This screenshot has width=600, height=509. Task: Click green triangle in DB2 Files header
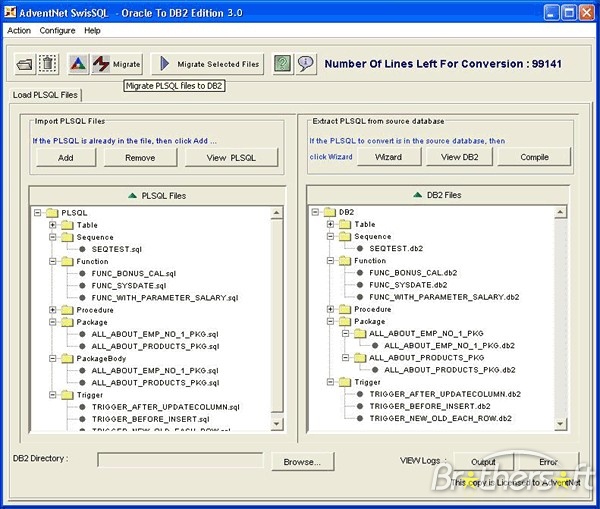pos(418,195)
